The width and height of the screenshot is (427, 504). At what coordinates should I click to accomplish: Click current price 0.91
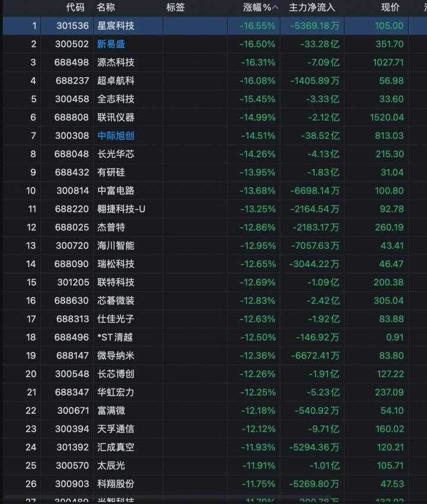click(x=395, y=337)
